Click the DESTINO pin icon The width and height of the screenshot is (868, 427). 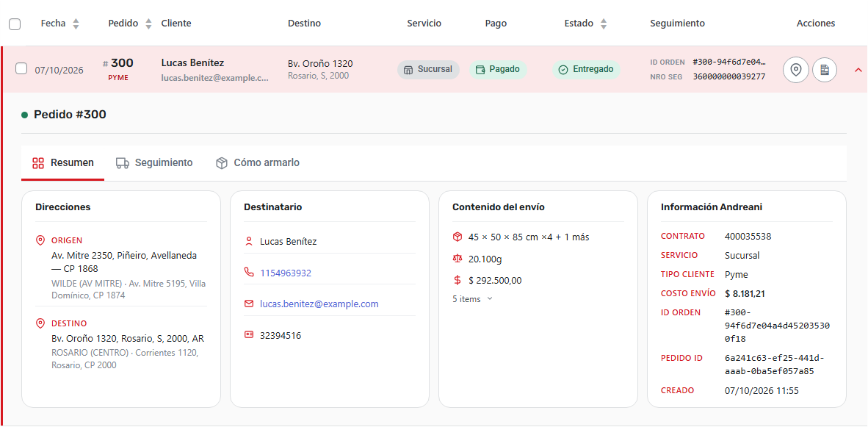point(40,323)
